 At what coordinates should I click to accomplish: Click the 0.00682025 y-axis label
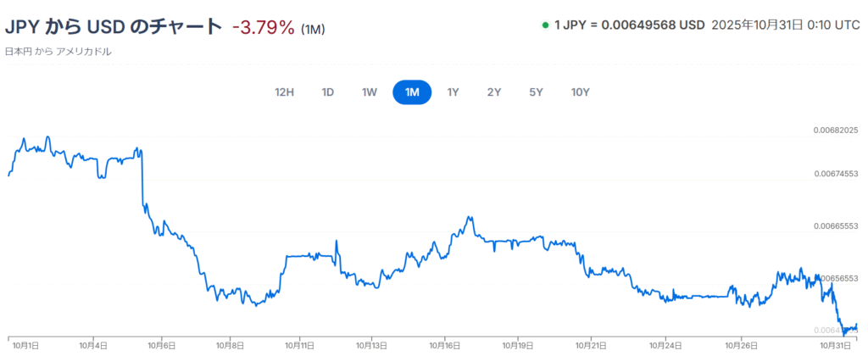(836, 131)
